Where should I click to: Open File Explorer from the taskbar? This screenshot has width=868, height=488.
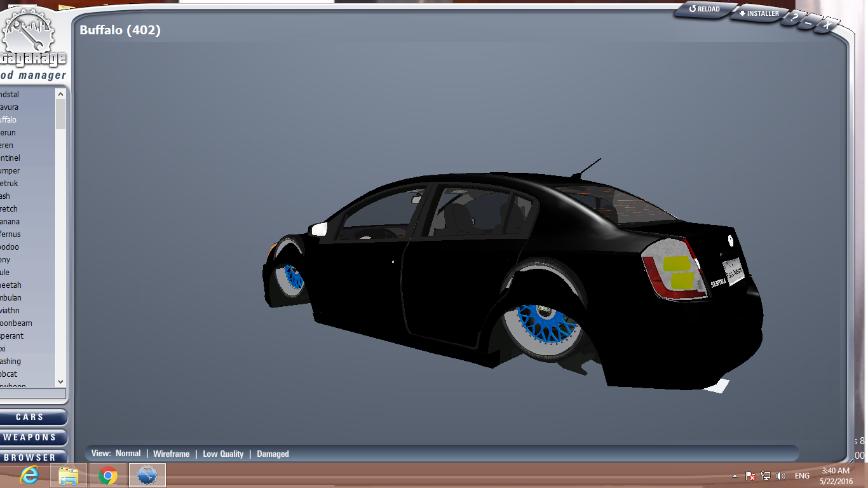tap(68, 475)
